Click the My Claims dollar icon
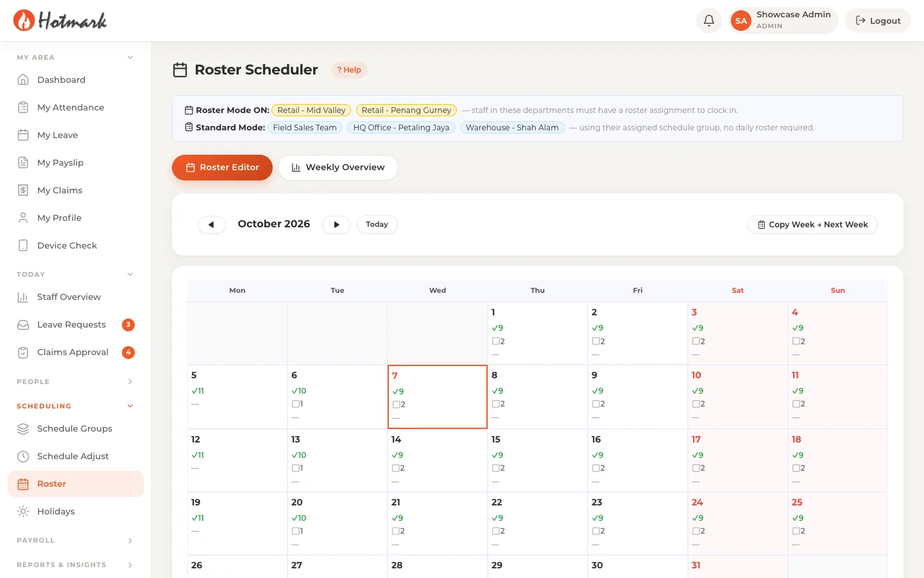The height and width of the screenshot is (578, 924). click(23, 190)
